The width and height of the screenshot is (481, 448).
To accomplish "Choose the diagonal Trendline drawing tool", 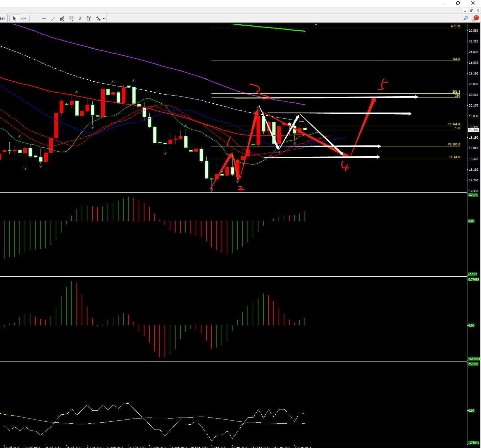I will [x=53, y=18].
